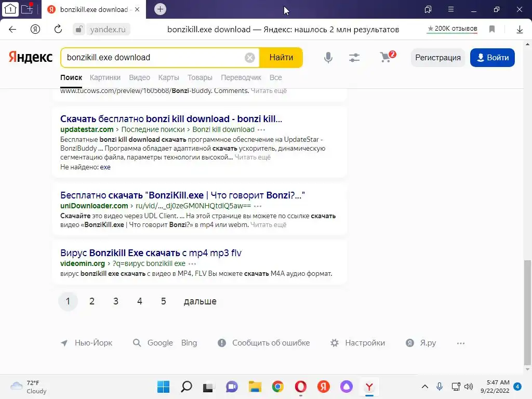Bookmark this page with the flag icon
The height and width of the screenshot is (399, 532).
492,29
